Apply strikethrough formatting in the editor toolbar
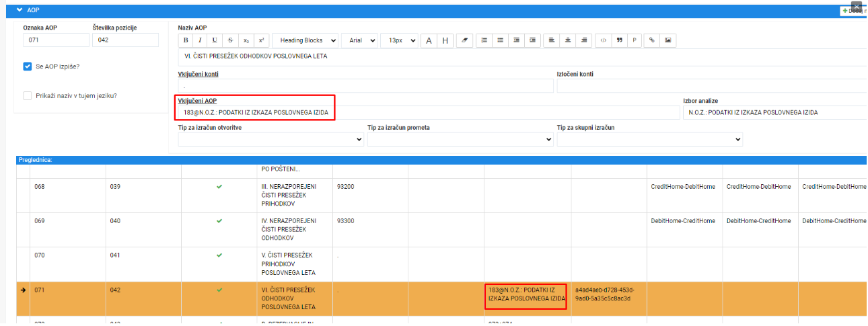 [x=231, y=40]
